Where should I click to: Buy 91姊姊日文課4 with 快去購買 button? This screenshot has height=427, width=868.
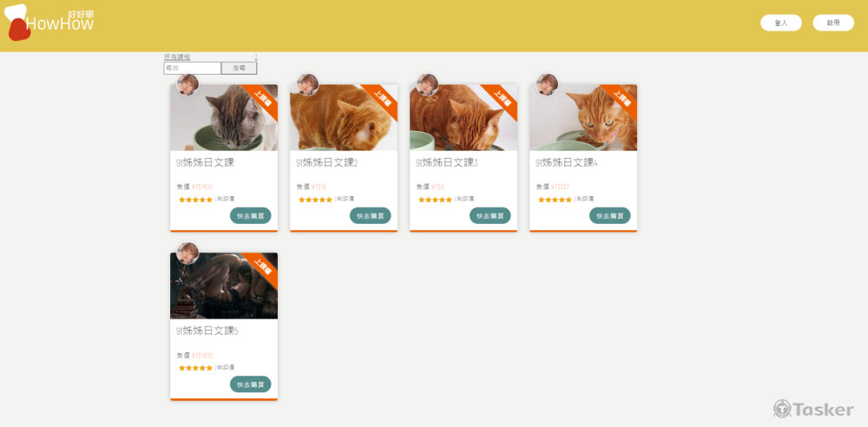point(610,215)
